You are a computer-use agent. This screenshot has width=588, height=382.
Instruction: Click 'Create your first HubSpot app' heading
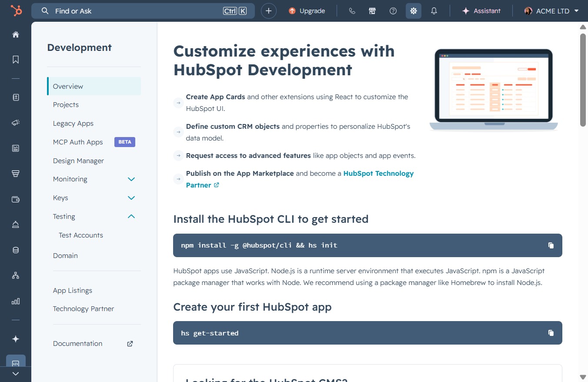(252, 307)
